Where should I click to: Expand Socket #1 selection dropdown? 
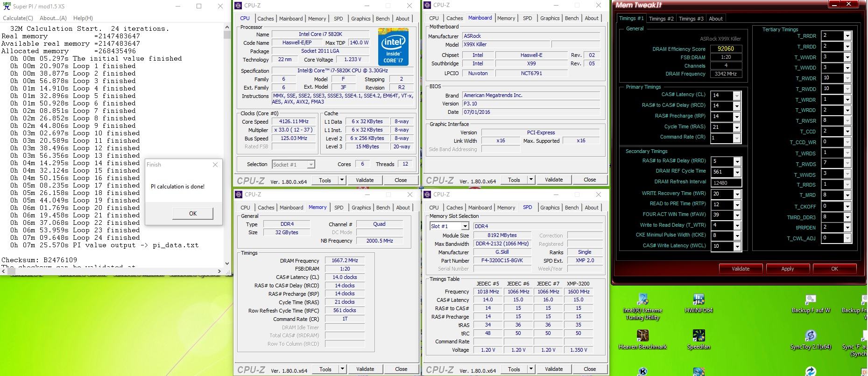[x=311, y=164]
